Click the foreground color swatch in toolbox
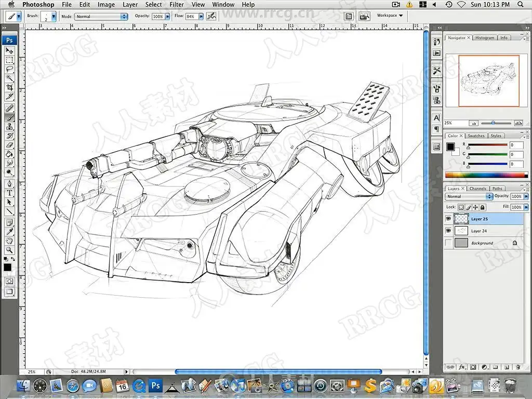This screenshot has width=532, height=399. tap(7, 267)
